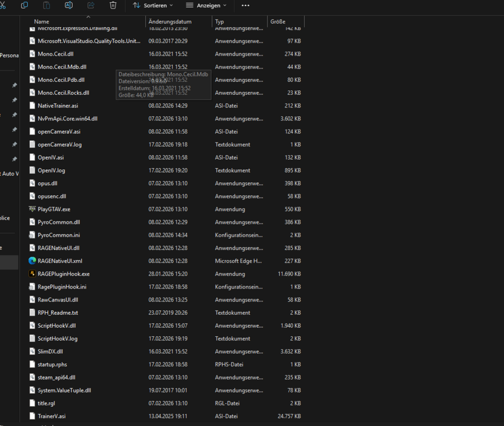Select the Paste icon
This screenshot has width=504, height=426.
pos(46,6)
